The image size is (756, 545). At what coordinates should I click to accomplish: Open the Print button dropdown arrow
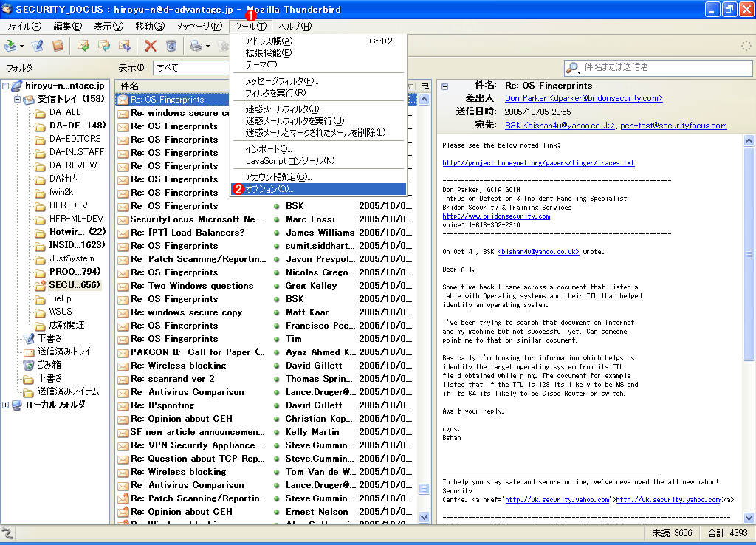[207, 47]
